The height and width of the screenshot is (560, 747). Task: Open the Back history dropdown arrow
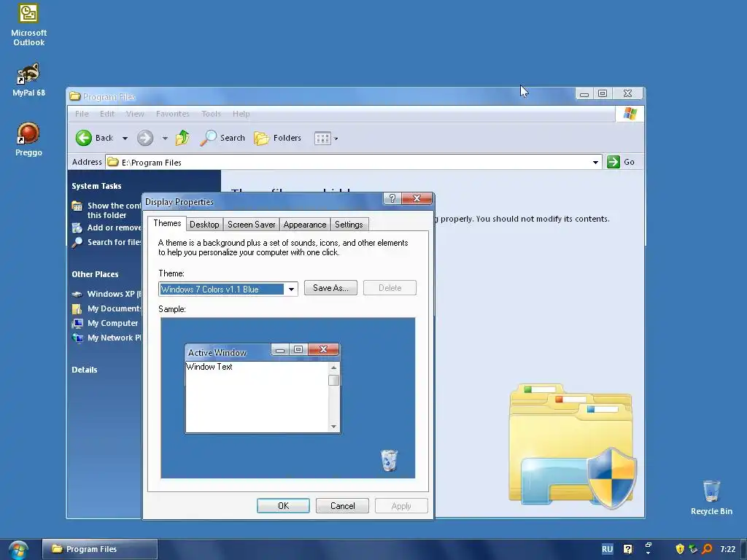(125, 139)
